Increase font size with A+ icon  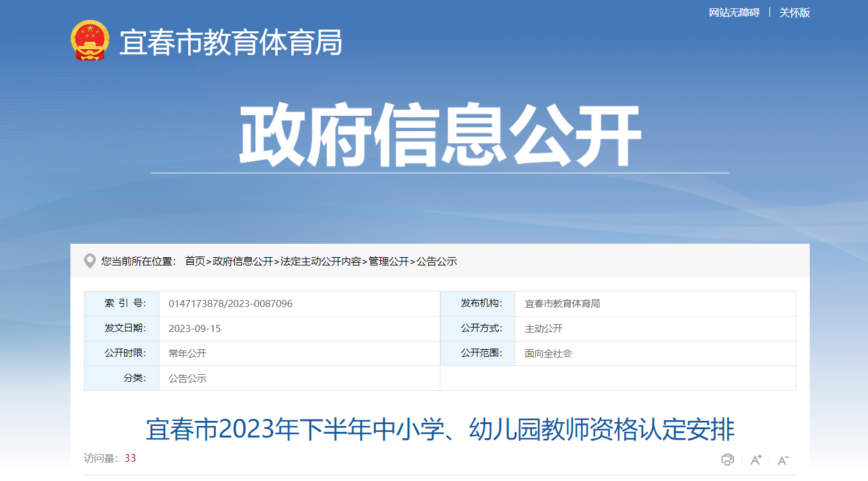(x=756, y=459)
